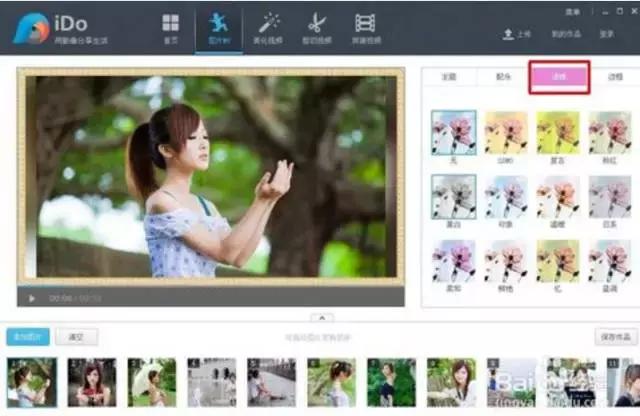This screenshot has height=416, width=640.
Task: Open the menu link near window controls
Action: point(573,12)
